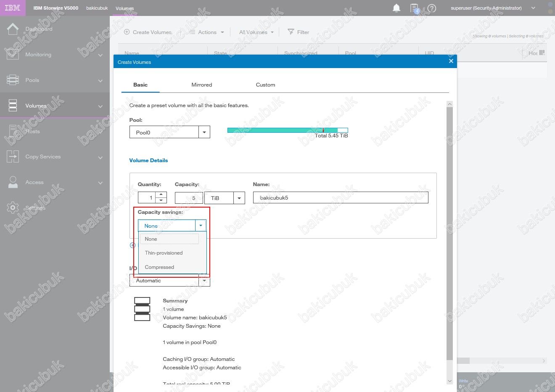Click the Settings gear icon

click(13, 208)
